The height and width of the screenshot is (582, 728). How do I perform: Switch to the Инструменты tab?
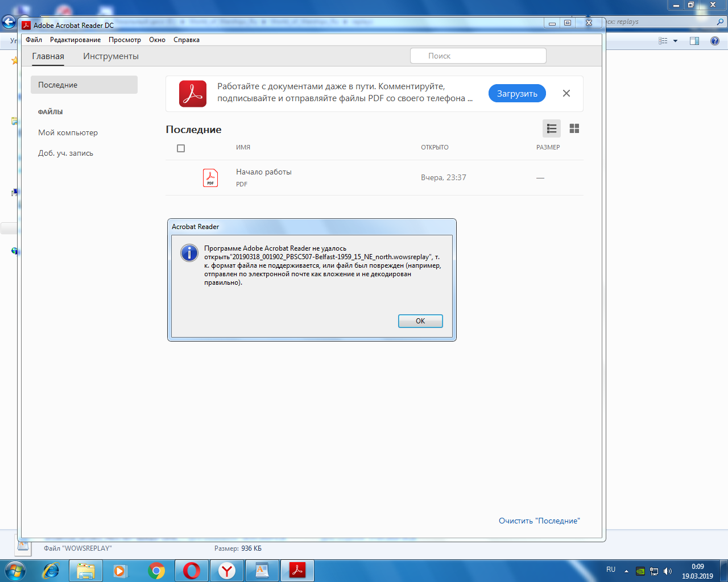111,56
